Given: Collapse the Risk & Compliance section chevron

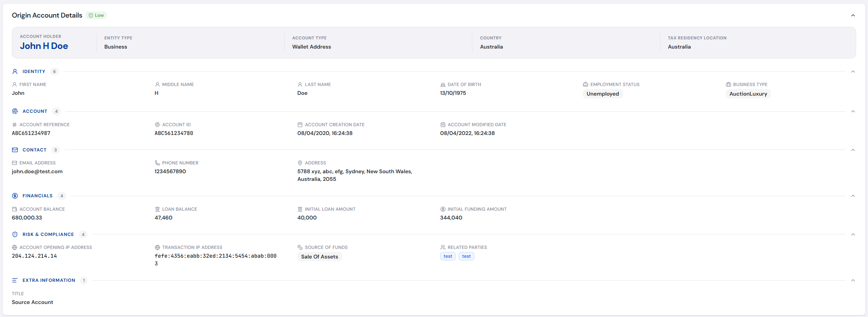Looking at the screenshot, I should [x=853, y=234].
